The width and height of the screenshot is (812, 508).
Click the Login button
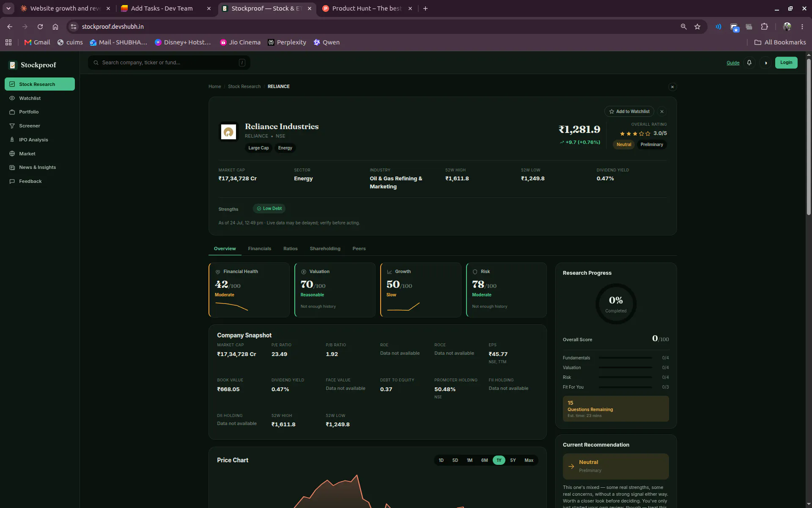tap(786, 63)
